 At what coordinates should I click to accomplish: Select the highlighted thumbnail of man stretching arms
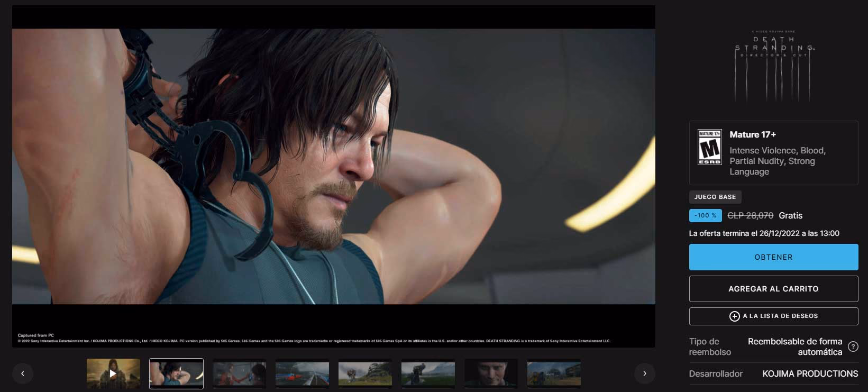point(176,373)
